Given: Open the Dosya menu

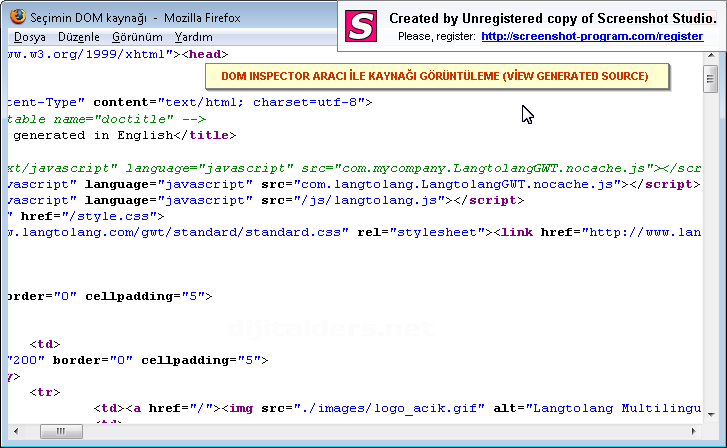Looking at the screenshot, I should point(30,37).
